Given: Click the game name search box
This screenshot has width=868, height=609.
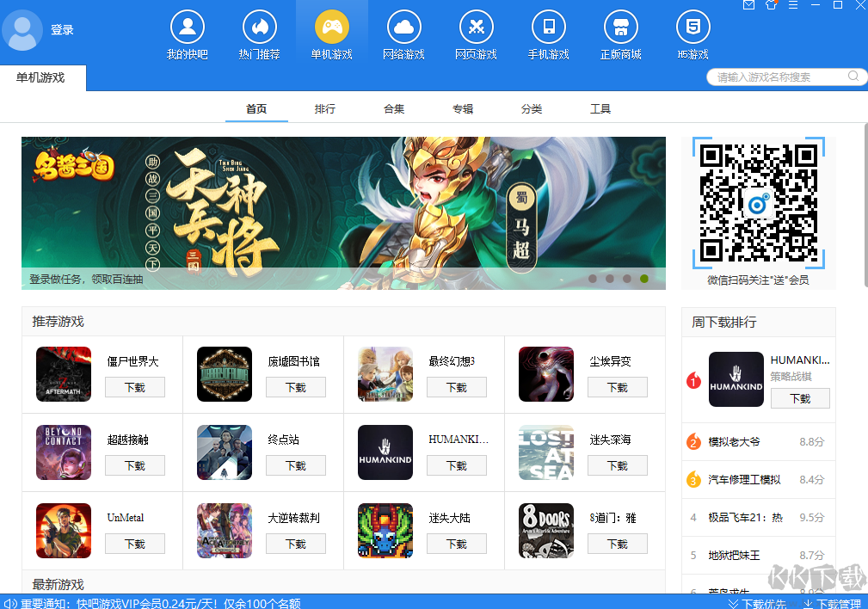Looking at the screenshot, I should pyautogui.click(x=774, y=77).
